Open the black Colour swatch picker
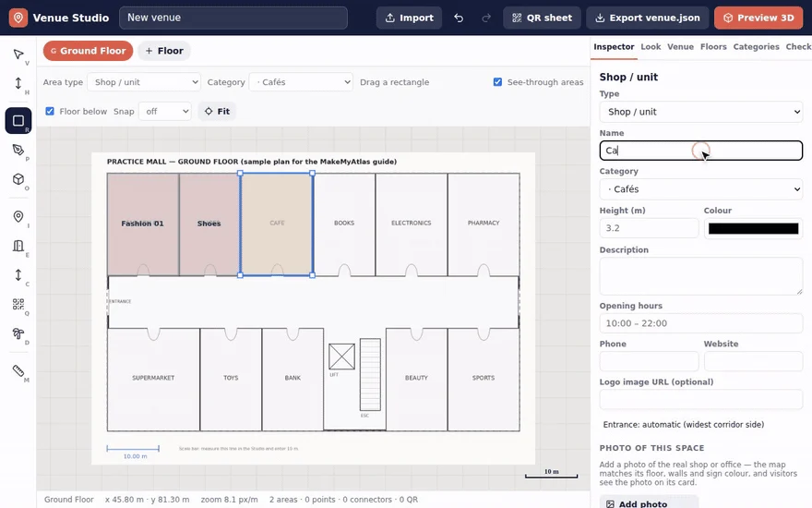812x508 pixels. [753, 229]
